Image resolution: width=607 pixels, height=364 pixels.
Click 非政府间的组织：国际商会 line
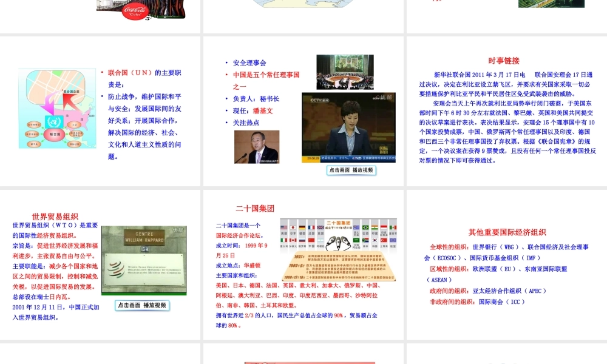(x=477, y=302)
